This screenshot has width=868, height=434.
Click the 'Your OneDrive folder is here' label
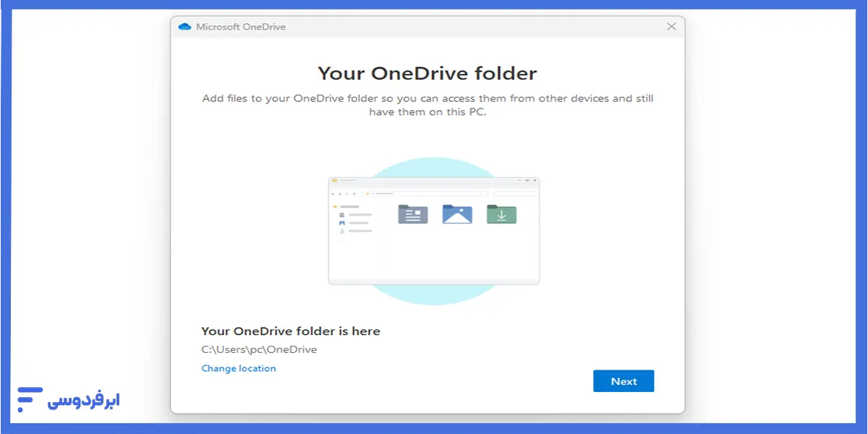pos(291,331)
